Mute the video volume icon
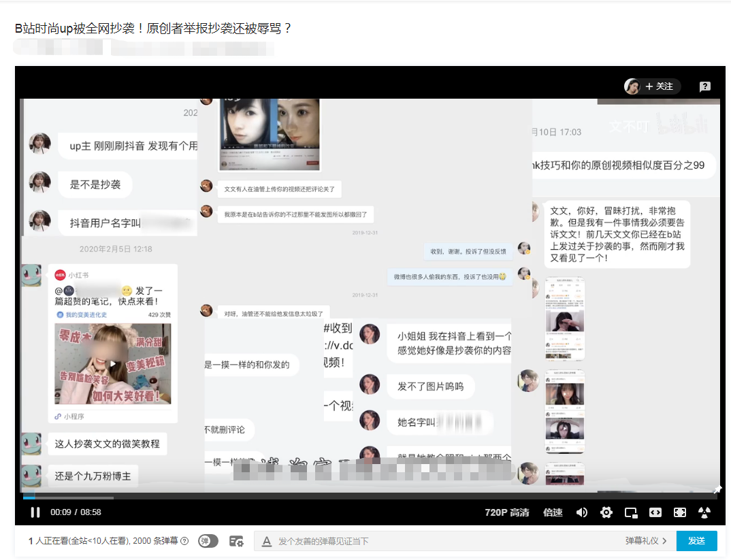The height and width of the screenshot is (560, 731). click(582, 512)
